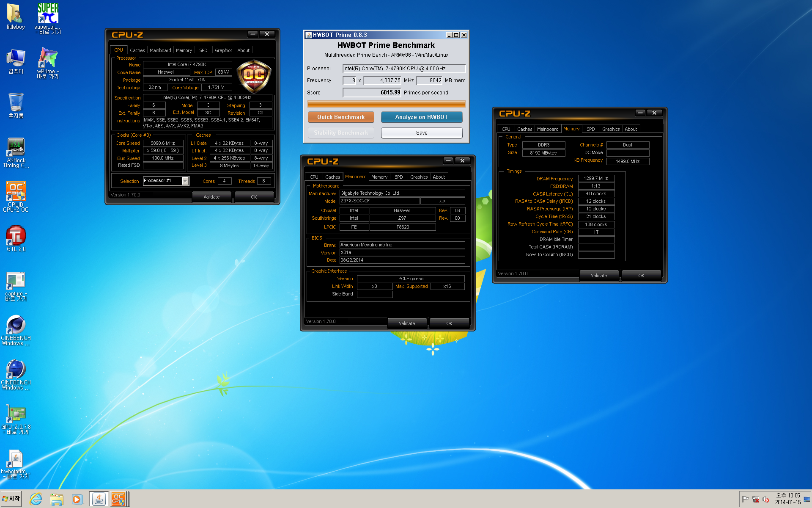Switch to Memory tab in CPU-Z CPU window
Viewport: 812px width, 508px height.
[x=184, y=50]
